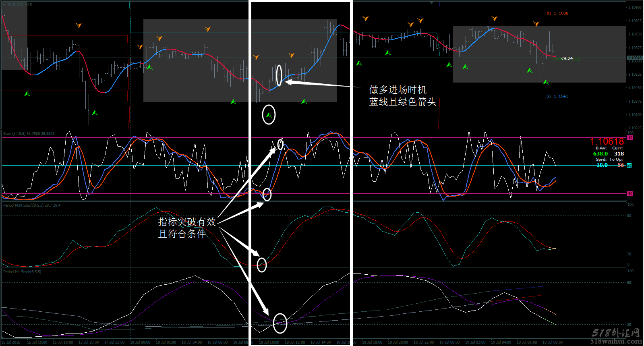The width and height of the screenshot is (644, 346).
Task: Select the Stoch(14,5,5) indicator label
Action: click(28, 134)
